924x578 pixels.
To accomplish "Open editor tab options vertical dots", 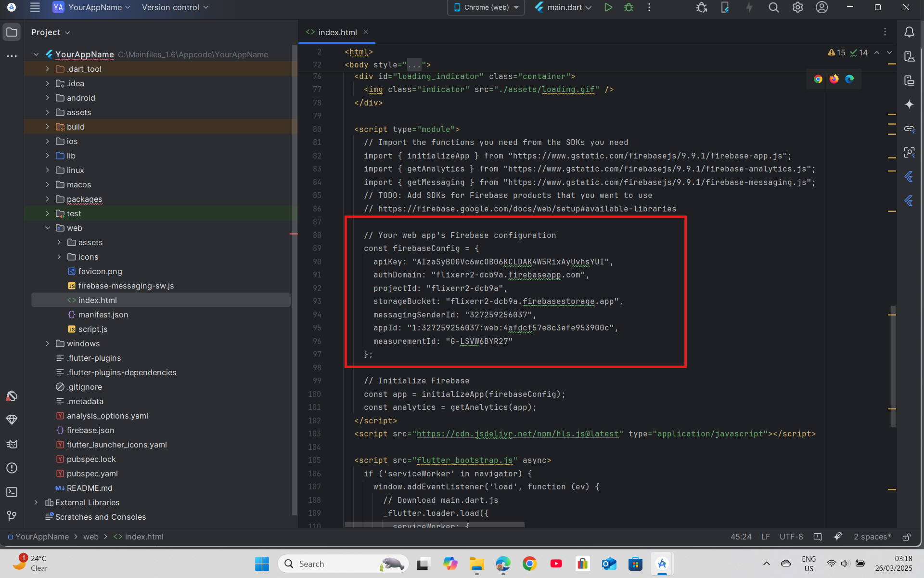I will 885,32.
